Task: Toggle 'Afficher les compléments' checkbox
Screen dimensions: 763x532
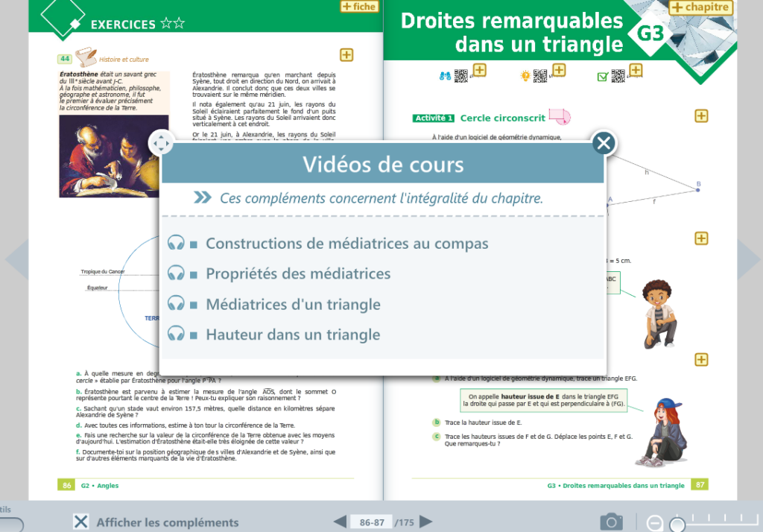Action: 82,522
